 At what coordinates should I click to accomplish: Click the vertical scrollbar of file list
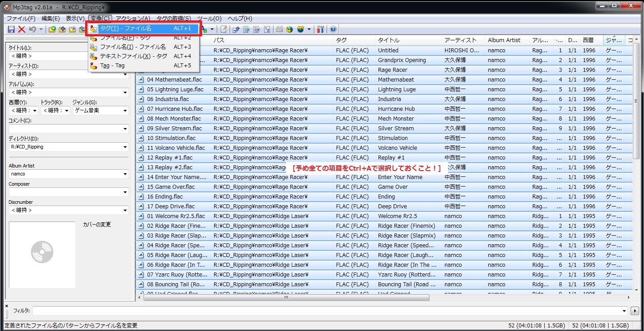click(x=637, y=165)
